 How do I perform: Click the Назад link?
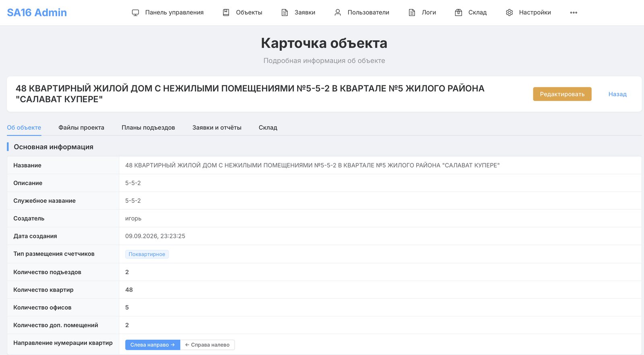[617, 94]
